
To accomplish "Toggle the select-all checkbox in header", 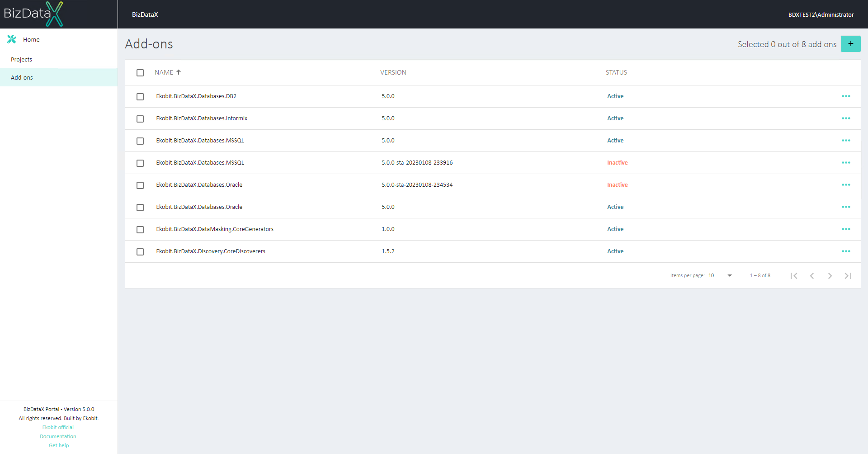I will click(140, 73).
